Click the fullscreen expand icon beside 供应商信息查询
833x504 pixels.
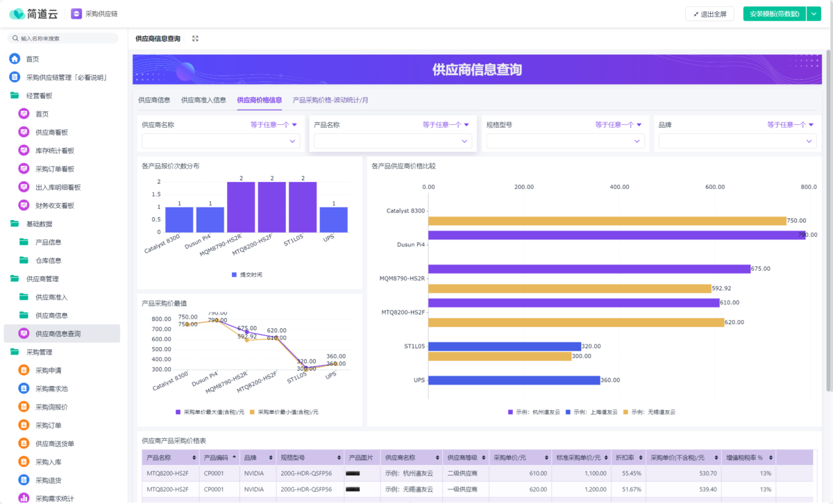click(x=195, y=39)
